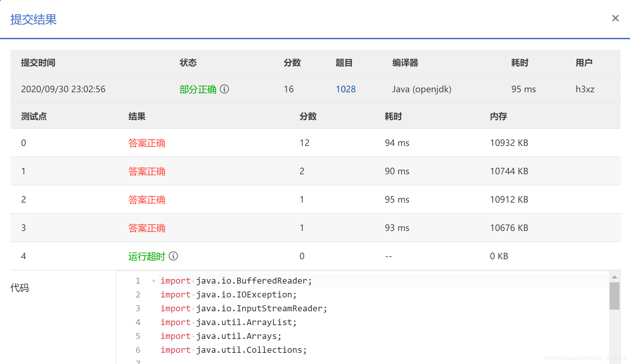
Task: Click the 用户 column header
Action: [x=584, y=63]
